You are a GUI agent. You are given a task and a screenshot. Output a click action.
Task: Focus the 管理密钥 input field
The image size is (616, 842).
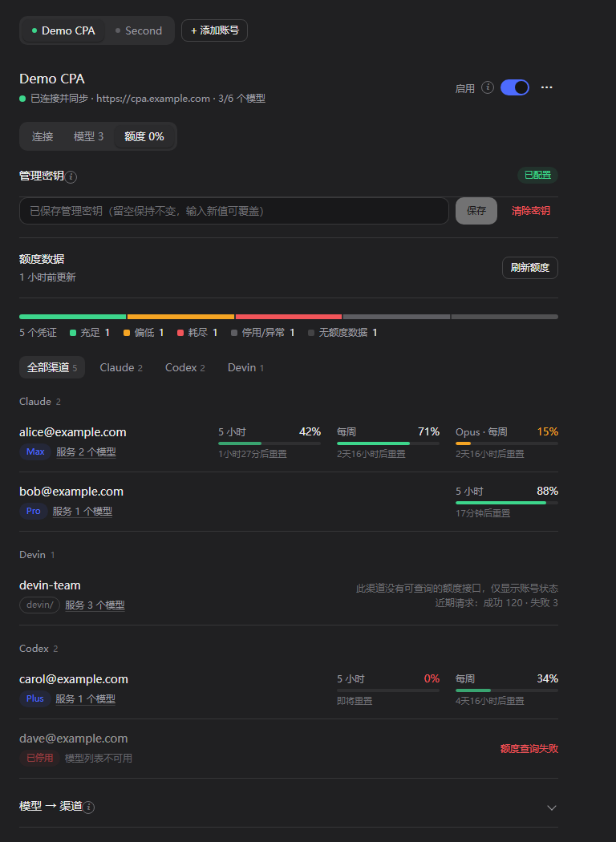[x=234, y=211]
